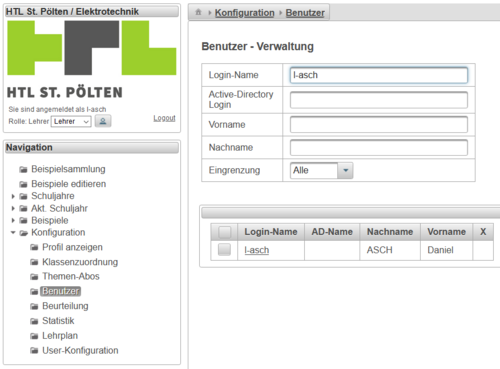500x369 pixels.
Task: Expand the Akt. Schuljahr tree node arrow
Action: click(x=13, y=209)
